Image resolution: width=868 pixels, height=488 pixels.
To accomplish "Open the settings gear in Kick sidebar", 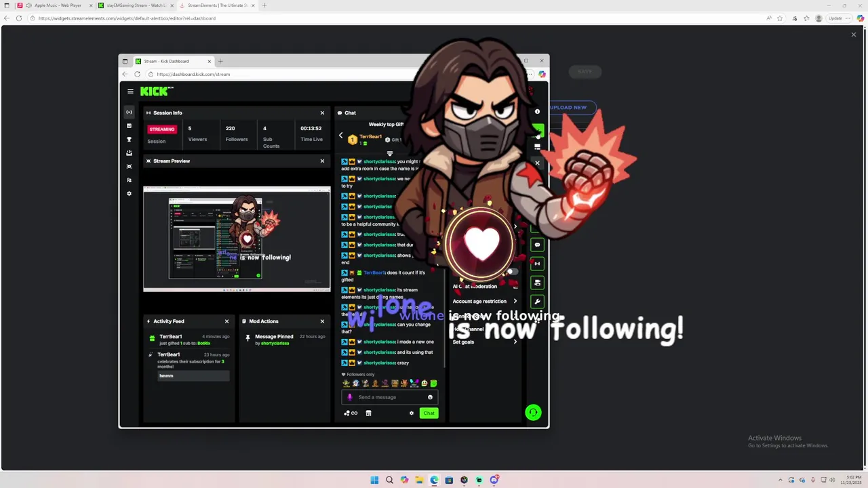I will [x=130, y=194].
